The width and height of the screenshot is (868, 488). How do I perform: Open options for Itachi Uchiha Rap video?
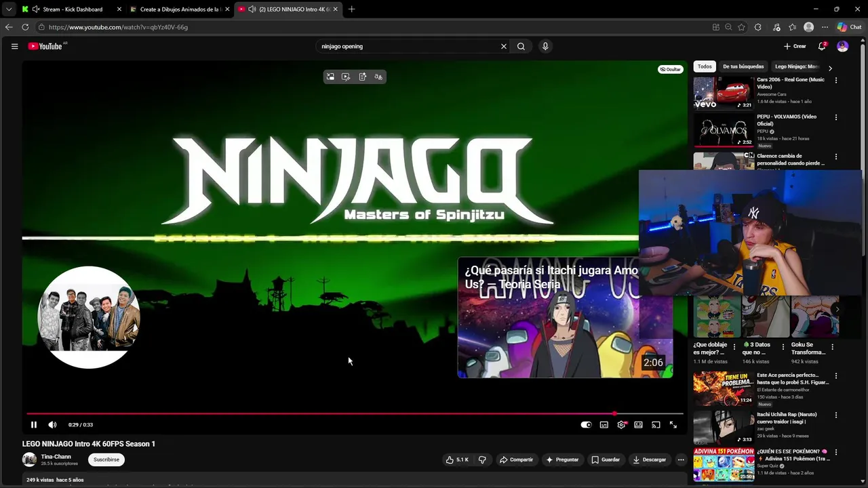click(835, 415)
